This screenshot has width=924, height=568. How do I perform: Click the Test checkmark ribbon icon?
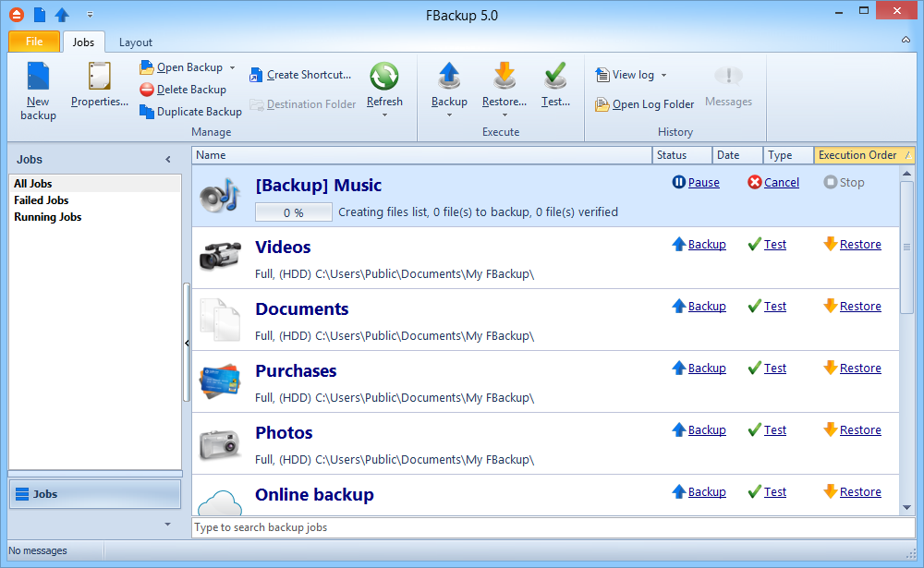555,75
